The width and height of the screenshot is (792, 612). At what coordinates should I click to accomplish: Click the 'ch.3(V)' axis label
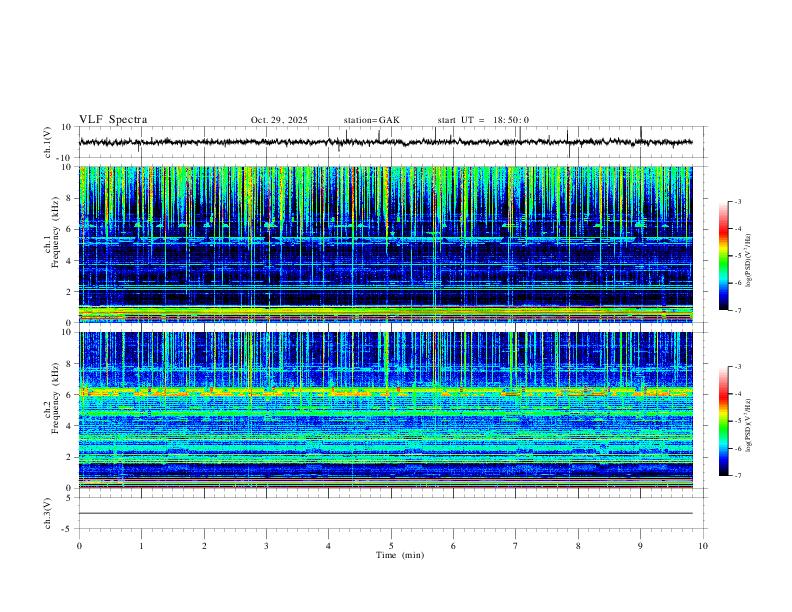pyautogui.click(x=48, y=513)
